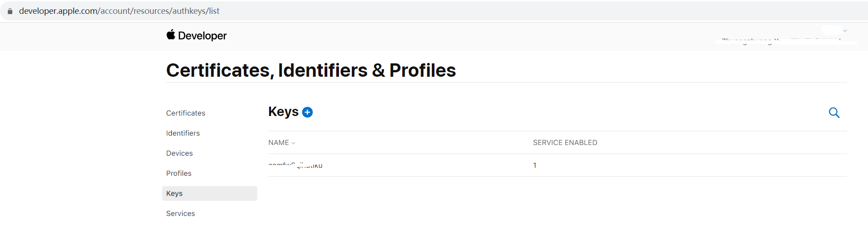Screen dimensions: 868x228
Task: Click the SERVICE ENABLED column header
Action: (x=565, y=143)
